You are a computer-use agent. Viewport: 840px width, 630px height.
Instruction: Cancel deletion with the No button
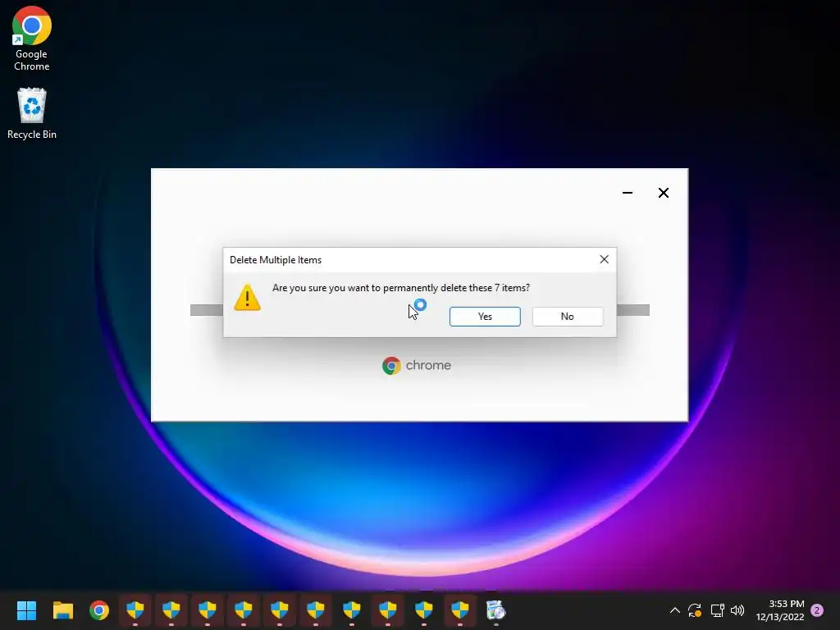(x=568, y=316)
